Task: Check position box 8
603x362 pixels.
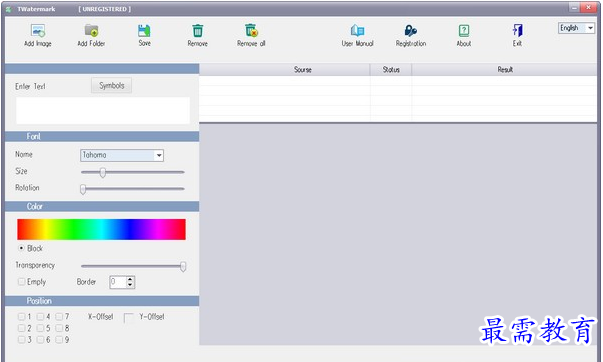Action: (59, 328)
